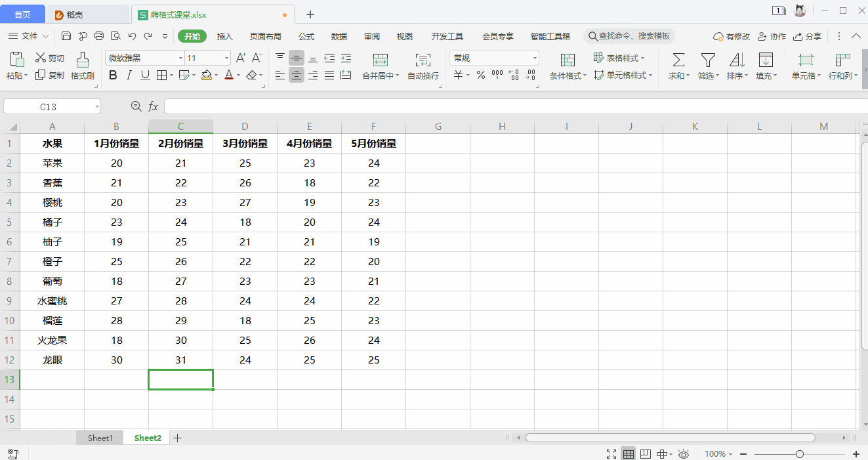Click the Save icon in quick toolbar
This screenshot has width=868, height=460.
coord(66,36)
